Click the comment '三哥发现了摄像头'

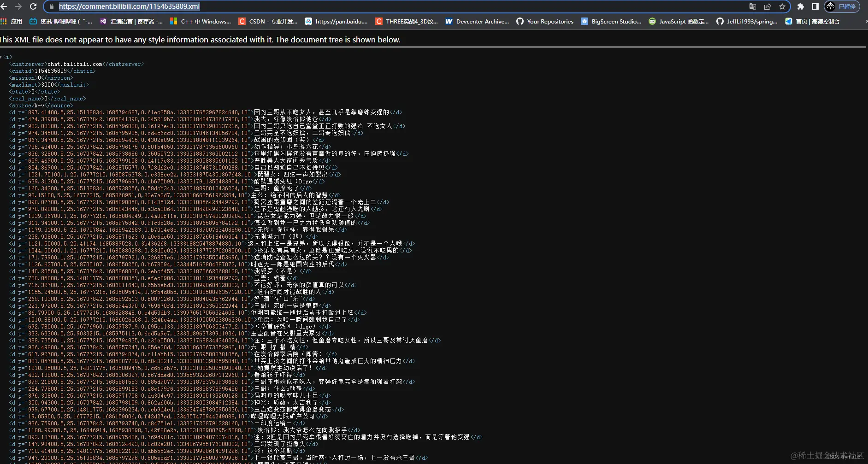point(280,444)
